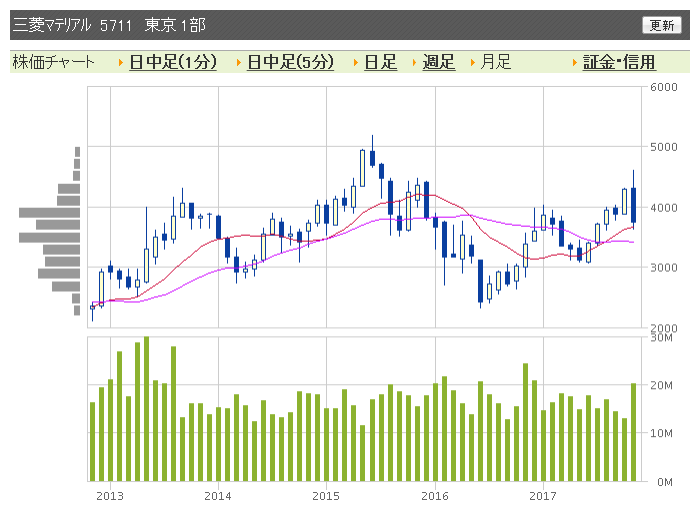Click the longest price-volume histogram bar near 4000
Viewport: 699px width, 519px height.
click(49, 213)
